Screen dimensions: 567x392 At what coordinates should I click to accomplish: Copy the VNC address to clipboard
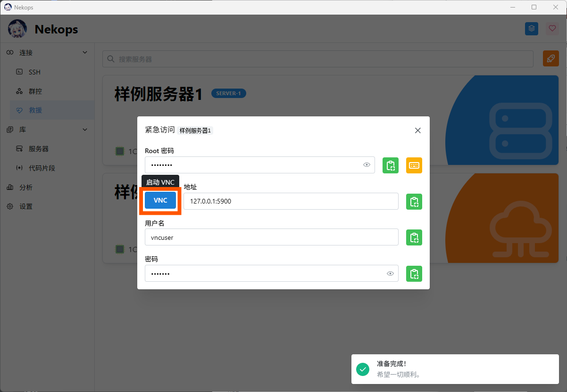414,202
